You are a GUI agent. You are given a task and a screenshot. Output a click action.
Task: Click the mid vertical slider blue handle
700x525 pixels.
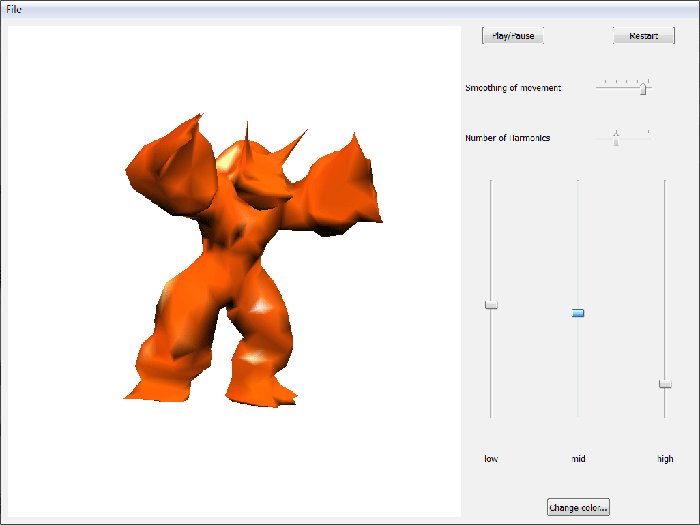(x=578, y=313)
